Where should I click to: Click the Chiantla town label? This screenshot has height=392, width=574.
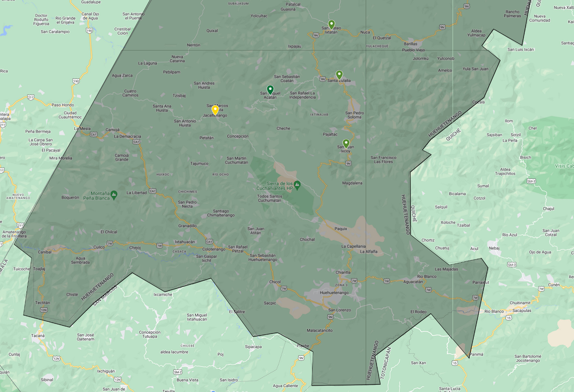(x=343, y=272)
